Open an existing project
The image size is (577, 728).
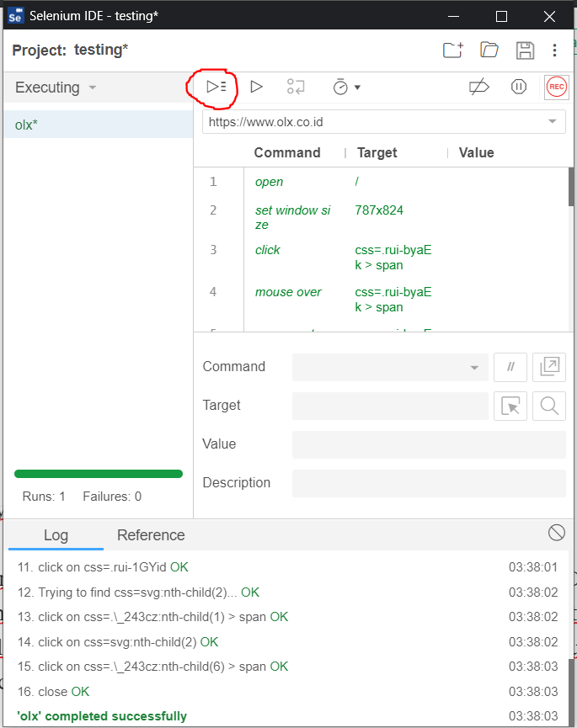pyautogui.click(x=489, y=50)
